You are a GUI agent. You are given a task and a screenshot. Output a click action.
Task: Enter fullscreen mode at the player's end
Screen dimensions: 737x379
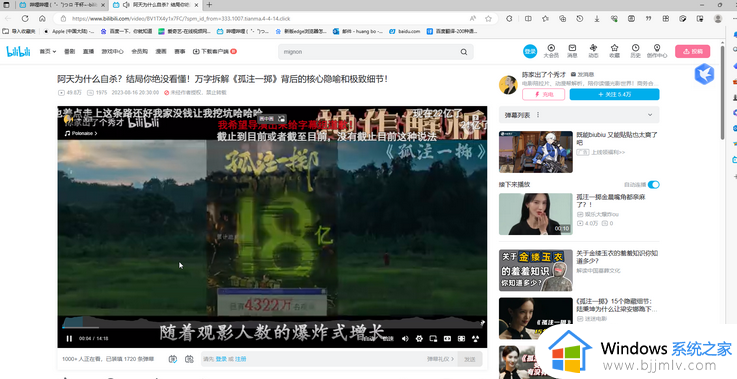coord(476,339)
